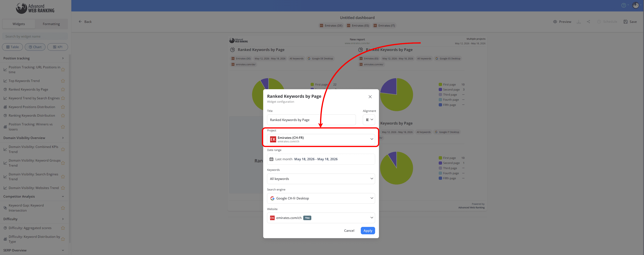The height and width of the screenshot is (255, 644).
Task: Open the Alignment dropdown
Action: coord(369,120)
